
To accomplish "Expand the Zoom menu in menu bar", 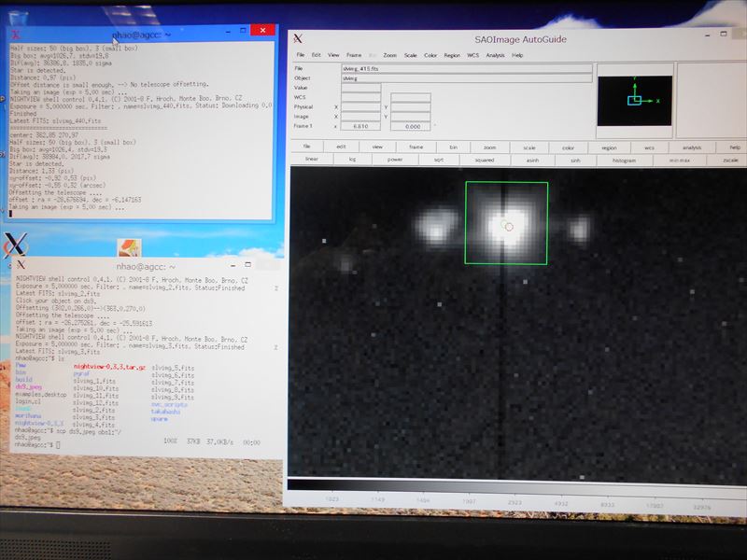I will click(389, 56).
